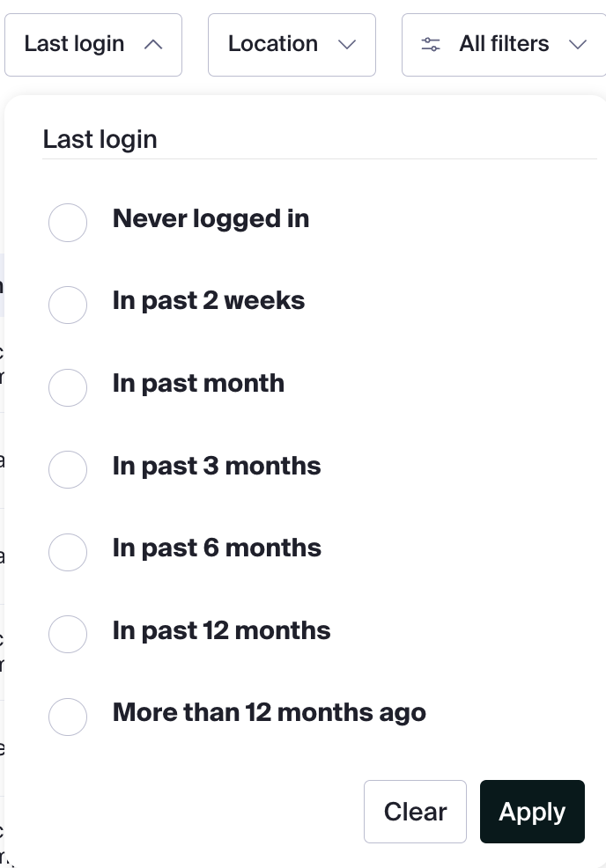The width and height of the screenshot is (606, 868).
Task: Click the Clear button
Action: (x=415, y=811)
